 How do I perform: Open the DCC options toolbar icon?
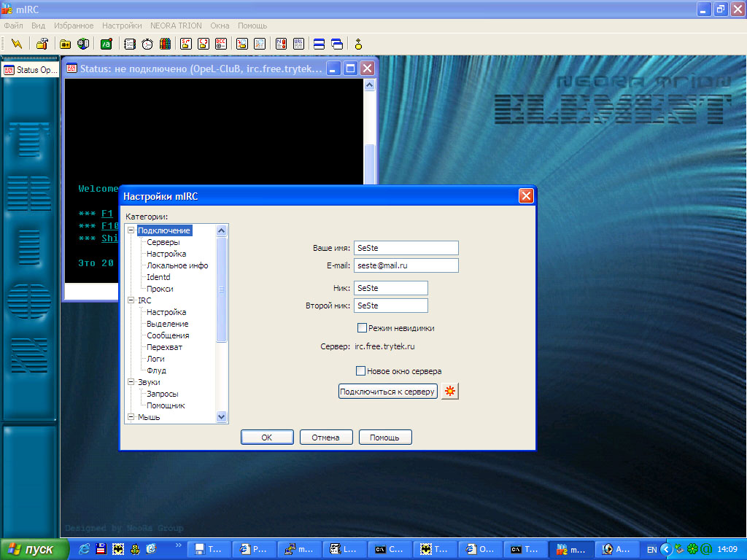click(x=221, y=44)
